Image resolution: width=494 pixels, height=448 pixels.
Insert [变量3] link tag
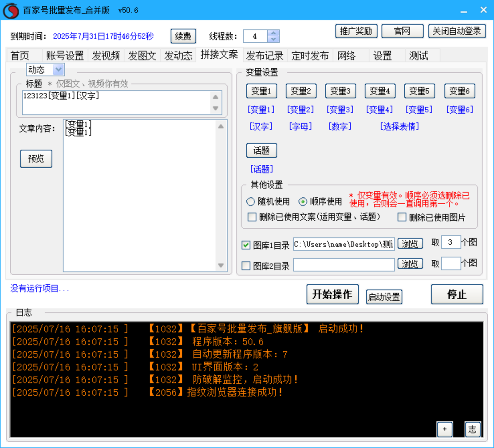tap(340, 110)
